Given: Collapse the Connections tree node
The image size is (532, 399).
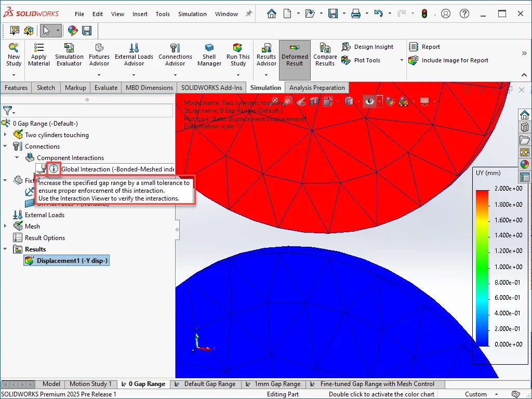Looking at the screenshot, I should point(6,147).
